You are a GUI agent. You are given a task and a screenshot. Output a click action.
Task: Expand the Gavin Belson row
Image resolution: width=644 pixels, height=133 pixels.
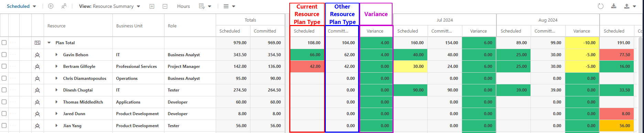point(56,55)
